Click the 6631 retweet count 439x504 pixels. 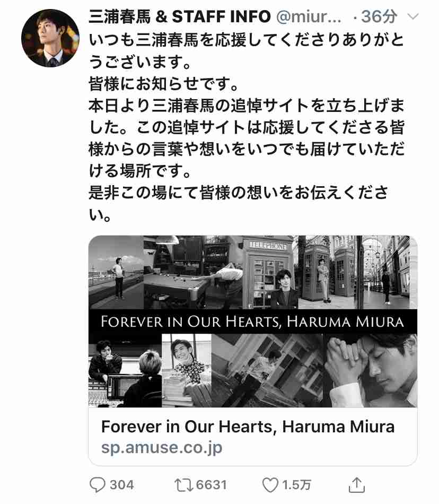(212, 485)
